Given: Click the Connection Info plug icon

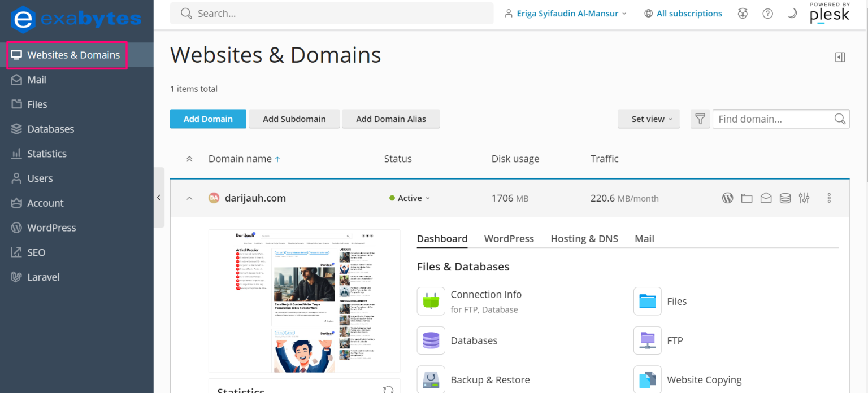Looking at the screenshot, I should click(431, 301).
